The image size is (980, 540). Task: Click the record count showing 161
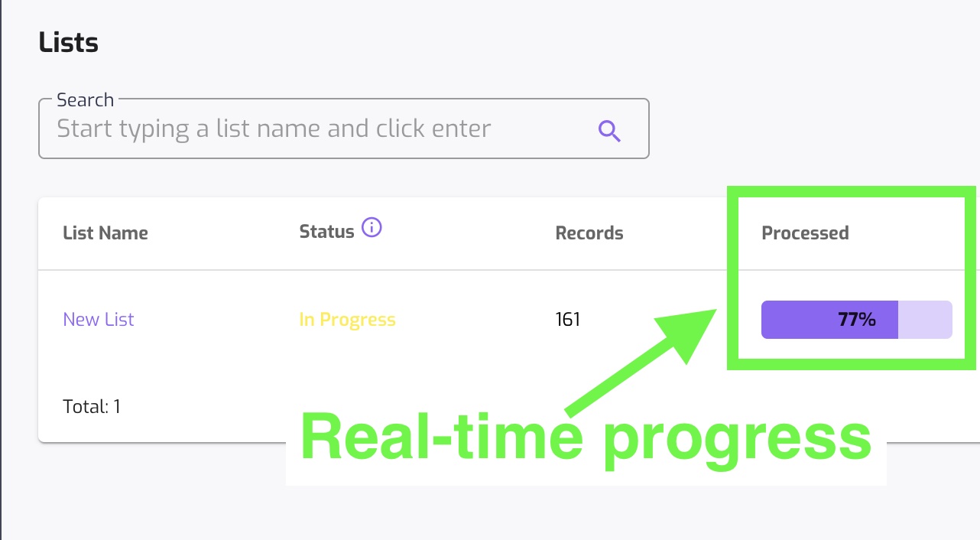click(568, 319)
